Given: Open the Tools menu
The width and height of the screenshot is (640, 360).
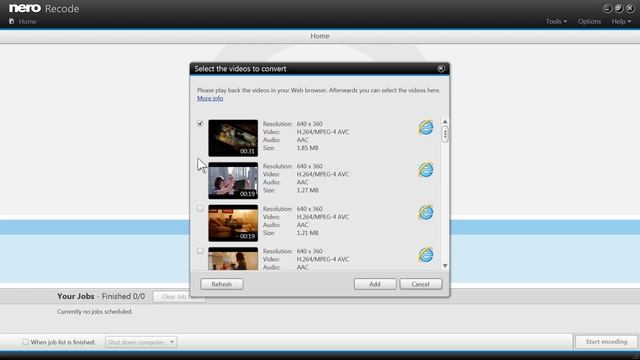Looking at the screenshot, I should [556, 21].
